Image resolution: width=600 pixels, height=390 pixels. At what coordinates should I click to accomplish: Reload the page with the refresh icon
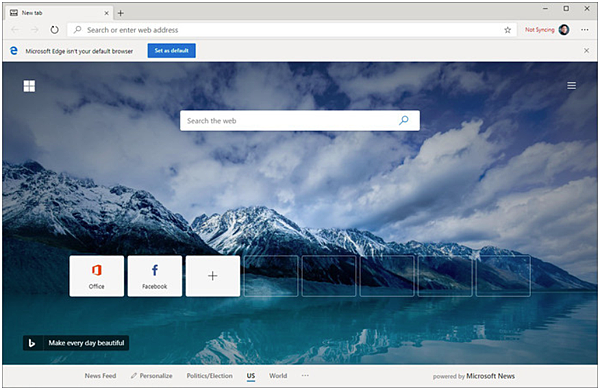click(55, 30)
